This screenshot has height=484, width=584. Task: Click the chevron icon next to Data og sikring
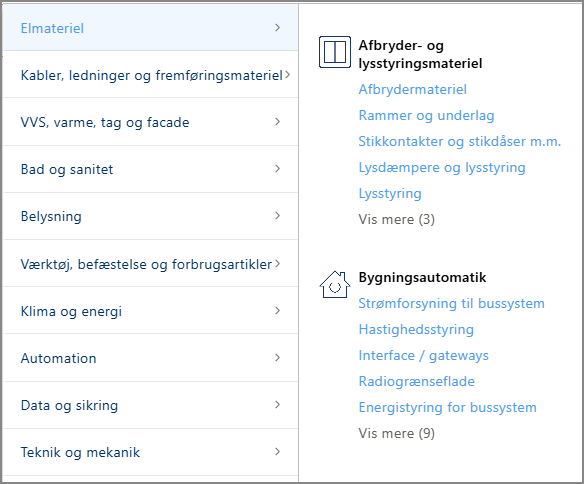[277, 405]
